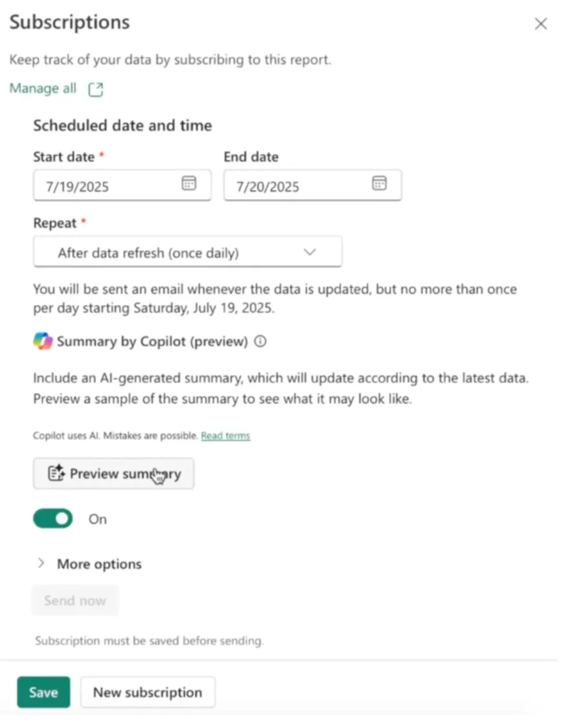
Task: Click the Repeat dropdown chevron arrow
Action: click(309, 252)
